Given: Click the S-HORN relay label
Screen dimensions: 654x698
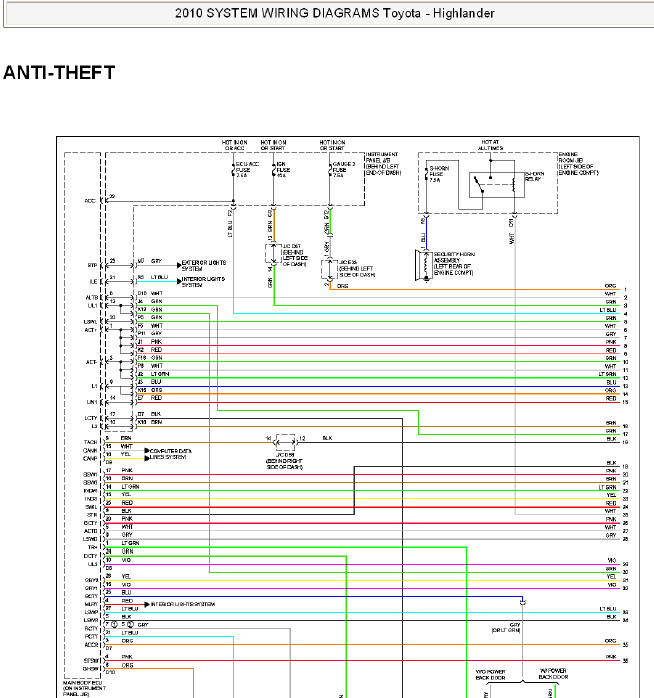Looking at the screenshot, I should [535, 176].
